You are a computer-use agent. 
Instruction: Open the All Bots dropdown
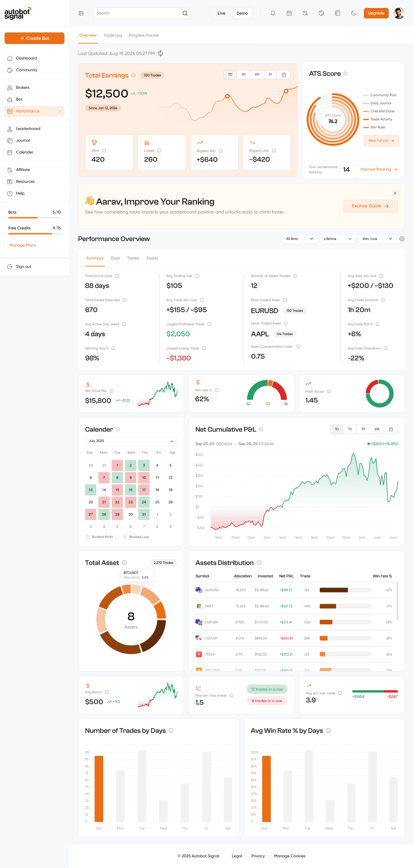coord(300,239)
